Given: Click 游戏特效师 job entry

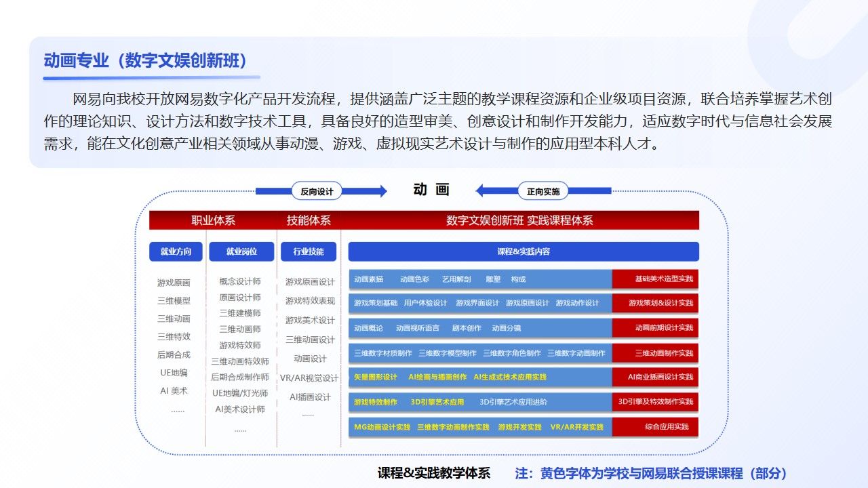Looking at the screenshot, I should [240, 345].
